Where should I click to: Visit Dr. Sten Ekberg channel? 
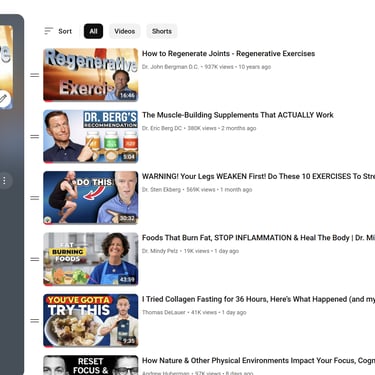click(161, 189)
